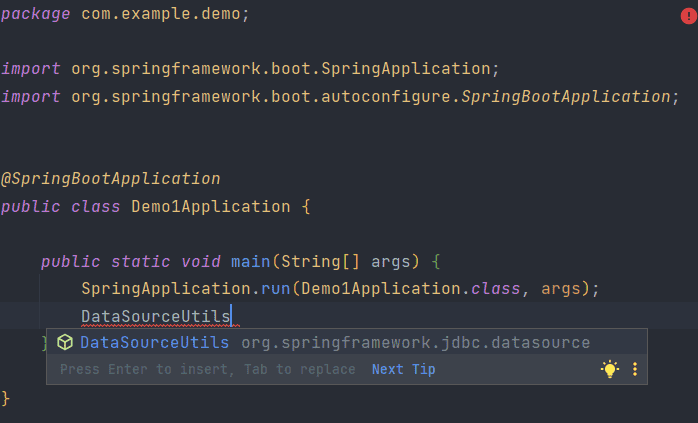This screenshot has width=698, height=423.
Task: Click the package com.example.demo line
Action: point(125,14)
